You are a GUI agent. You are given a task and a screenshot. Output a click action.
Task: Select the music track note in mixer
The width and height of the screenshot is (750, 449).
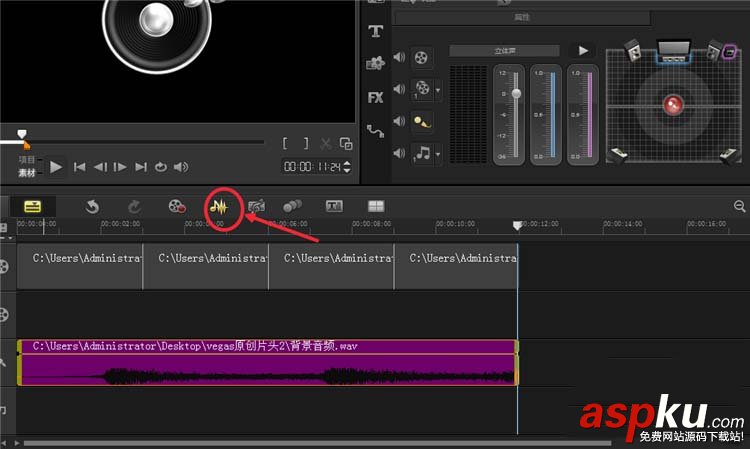[423, 153]
